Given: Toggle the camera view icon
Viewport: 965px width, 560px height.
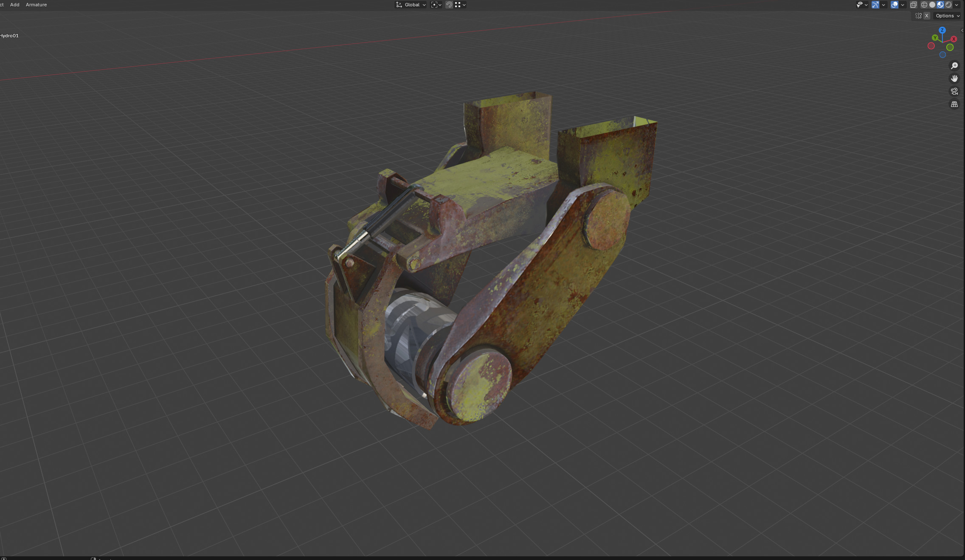Looking at the screenshot, I should coord(954,91).
